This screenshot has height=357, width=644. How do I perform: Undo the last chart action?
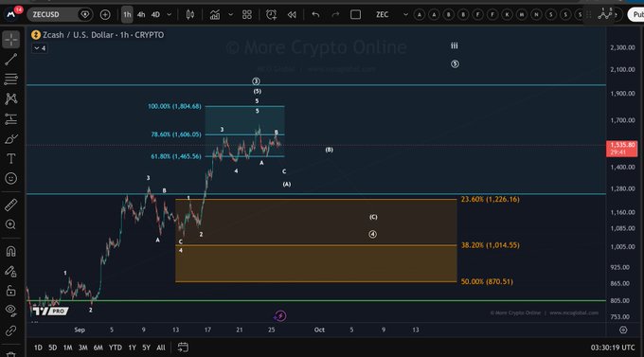(315, 15)
